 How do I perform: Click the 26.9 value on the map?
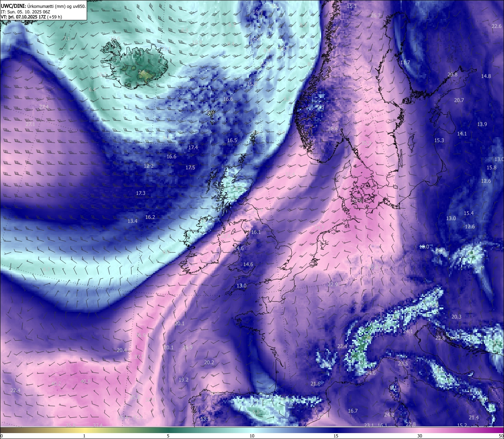[x=187, y=348]
